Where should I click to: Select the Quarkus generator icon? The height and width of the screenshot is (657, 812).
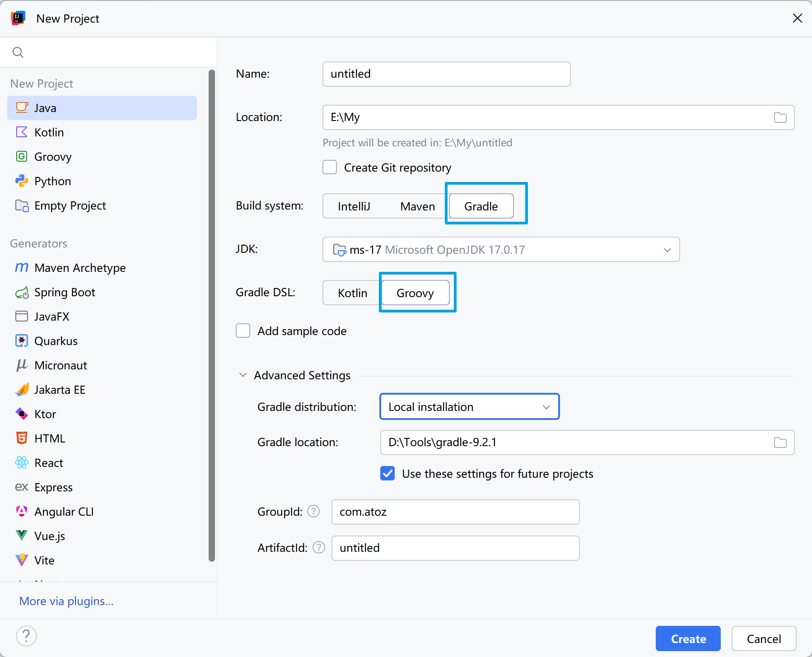point(22,341)
